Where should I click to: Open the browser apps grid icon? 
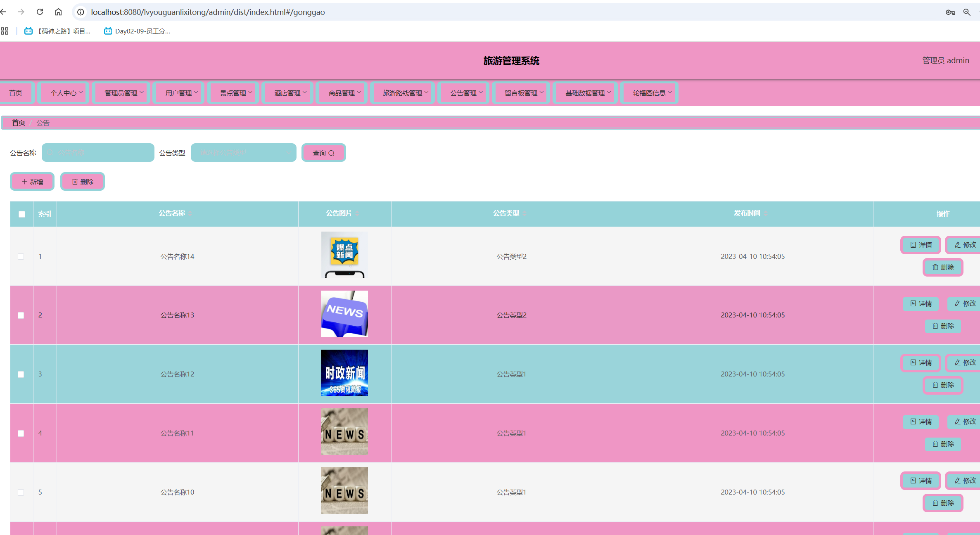[5, 31]
